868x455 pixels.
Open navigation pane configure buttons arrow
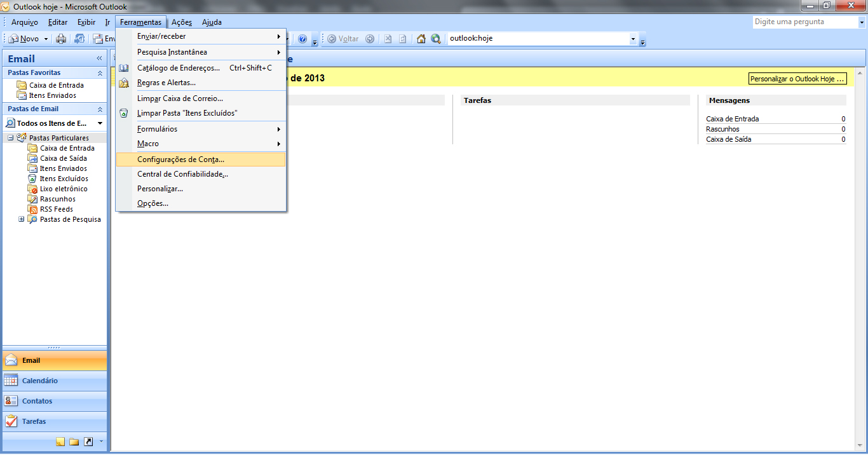click(100, 441)
